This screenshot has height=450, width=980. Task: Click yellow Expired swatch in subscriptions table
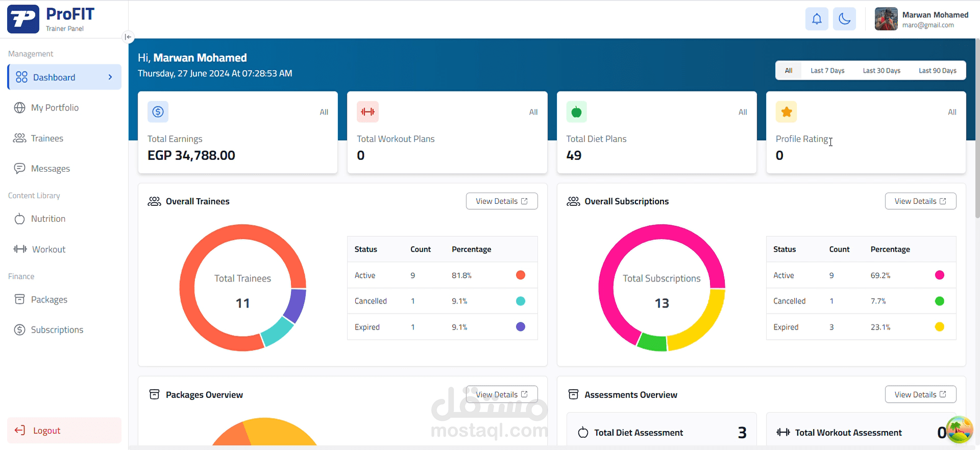(939, 327)
